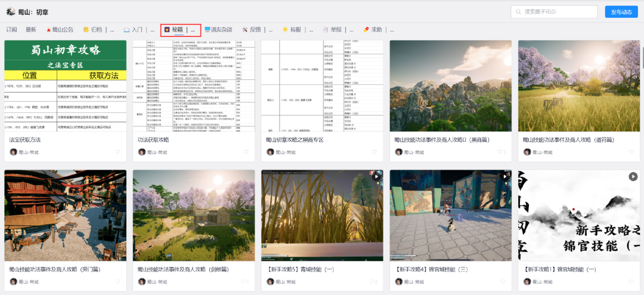Click the 蜀山：初章 circle logo icon
Viewport: 644px width, 295px height.
pos(11,12)
